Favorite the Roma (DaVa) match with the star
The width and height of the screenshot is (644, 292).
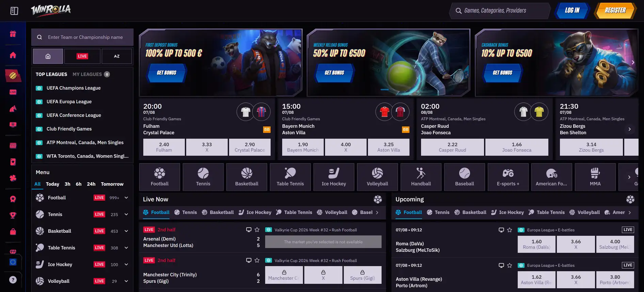coord(510,230)
